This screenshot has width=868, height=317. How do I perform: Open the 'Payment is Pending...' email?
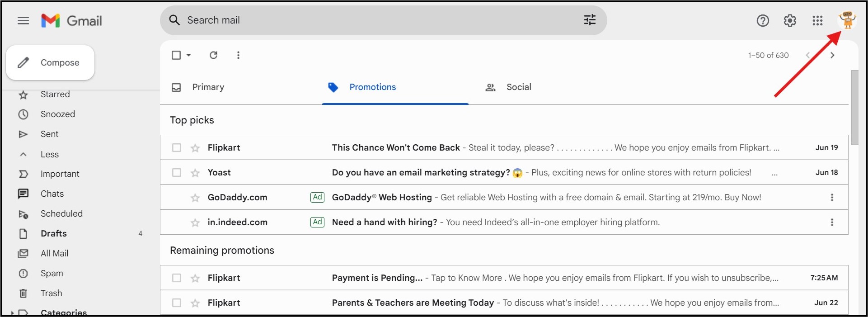coord(504,278)
